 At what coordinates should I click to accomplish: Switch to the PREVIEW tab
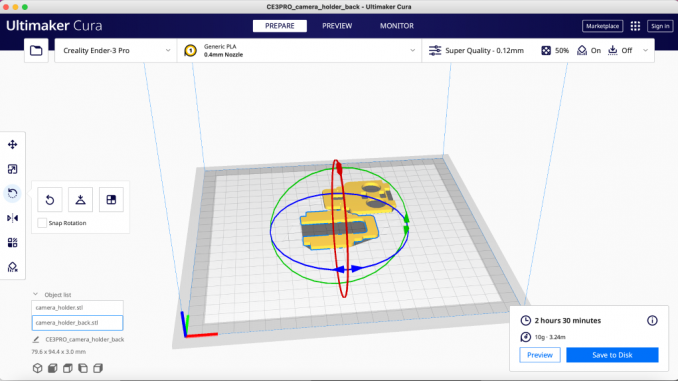[x=337, y=26]
